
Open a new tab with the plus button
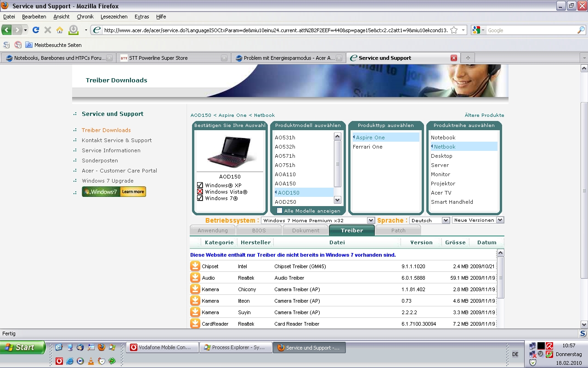tap(468, 58)
